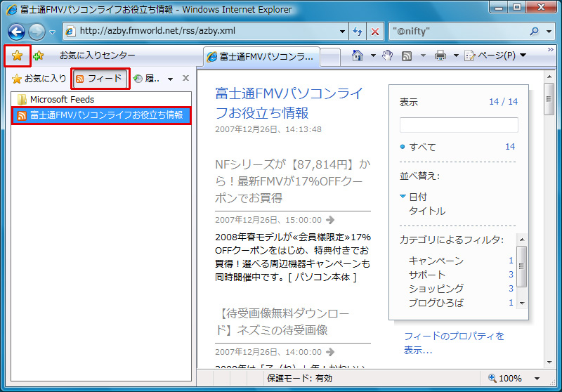Open the ページ(P) menu
562x392 pixels.
click(x=495, y=55)
